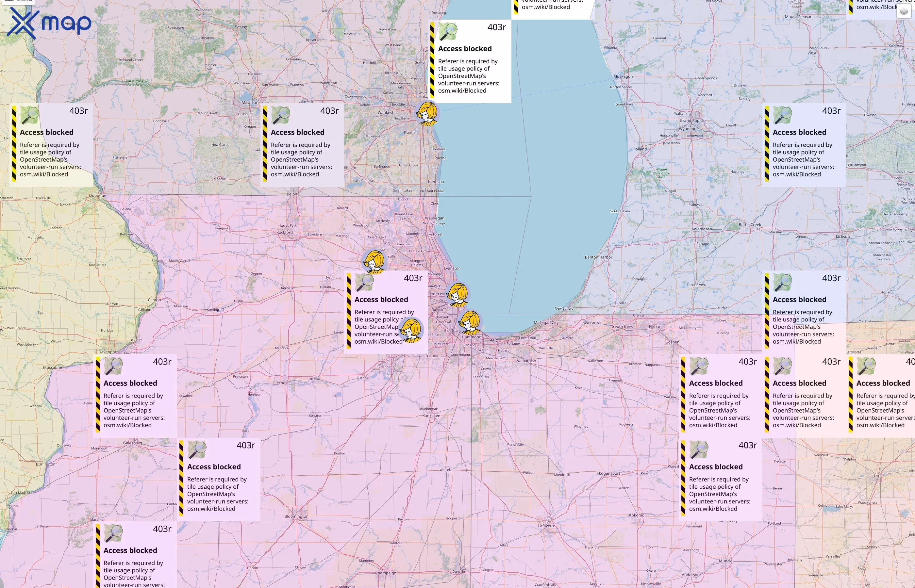Click the Waukegan city label
This screenshot has height=588, width=915.
click(x=435, y=218)
